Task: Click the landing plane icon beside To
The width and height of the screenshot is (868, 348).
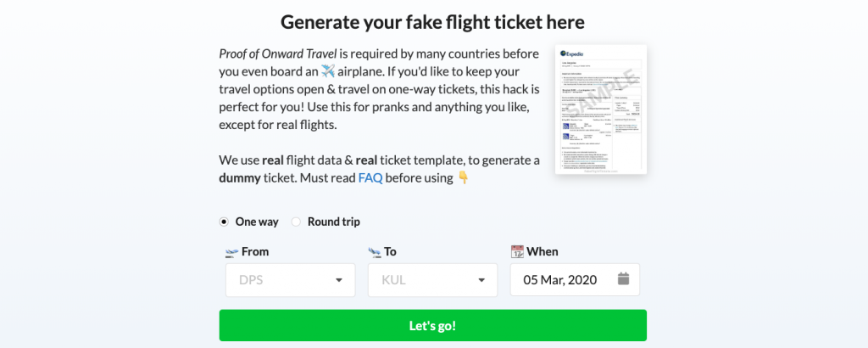Action: (x=375, y=252)
